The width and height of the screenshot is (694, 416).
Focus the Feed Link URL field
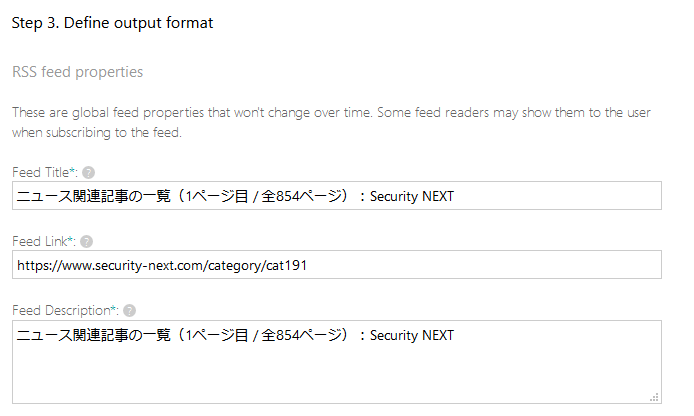pyautogui.click(x=337, y=265)
